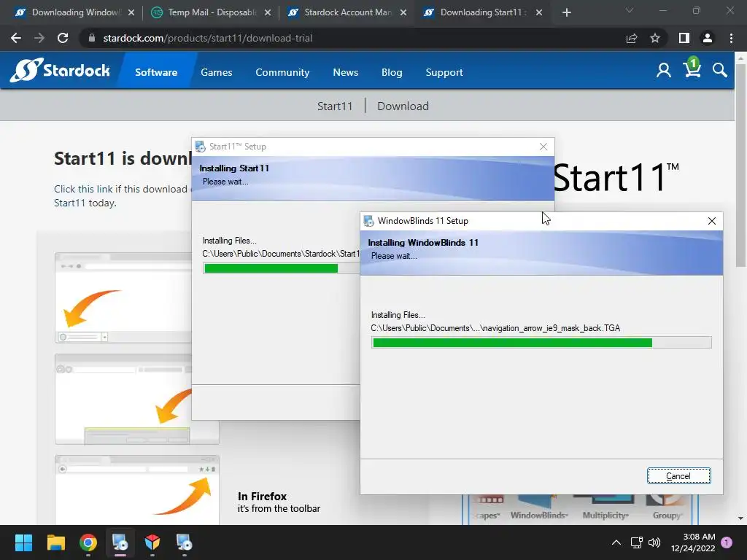
Task: Open the Software menu
Action: pyautogui.click(x=156, y=72)
